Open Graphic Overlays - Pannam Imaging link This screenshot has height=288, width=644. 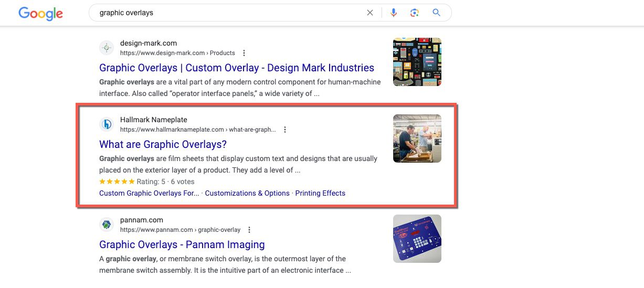coord(182,244)
